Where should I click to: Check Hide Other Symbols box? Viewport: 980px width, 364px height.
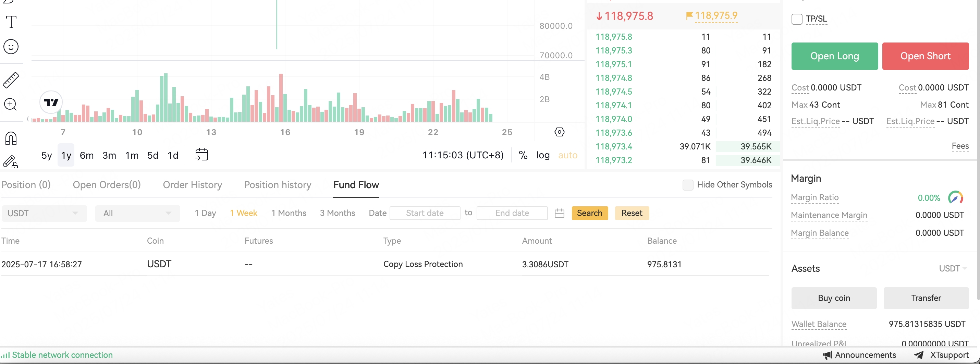[687, 185]
